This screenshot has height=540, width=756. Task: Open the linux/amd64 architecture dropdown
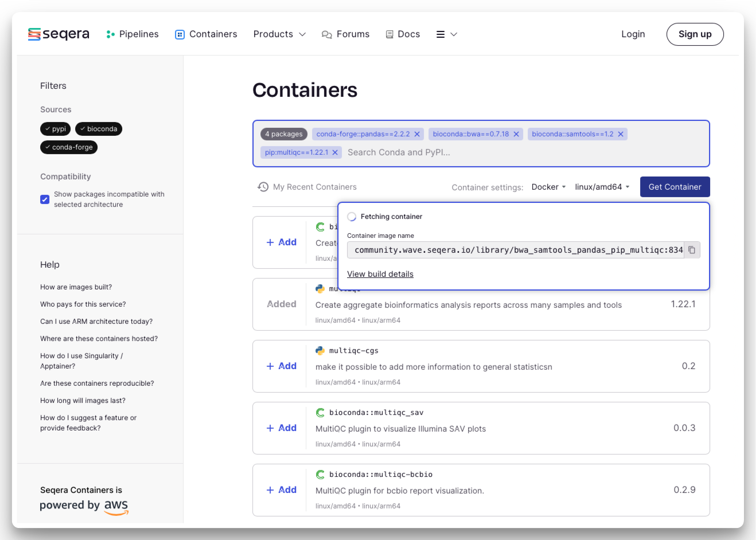[602, 187]
